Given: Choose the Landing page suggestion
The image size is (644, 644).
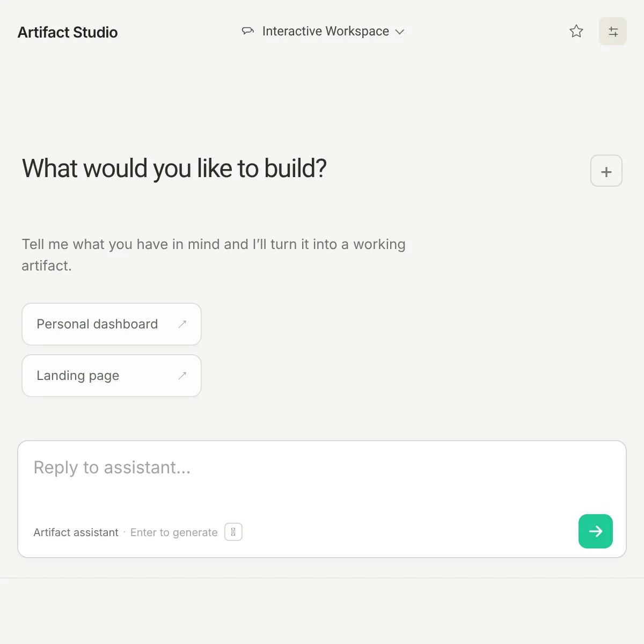Looking at the screenshot, I should click(x=112, y=376).
